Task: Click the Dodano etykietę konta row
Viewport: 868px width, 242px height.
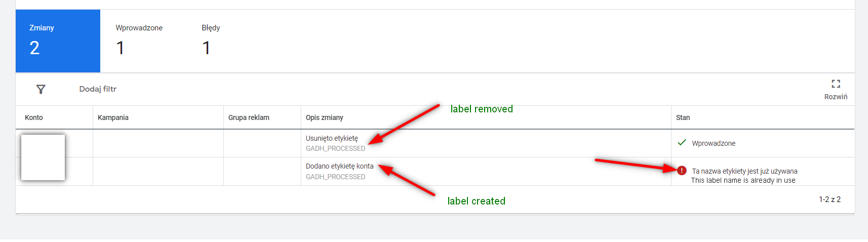Action: point(339,166)
